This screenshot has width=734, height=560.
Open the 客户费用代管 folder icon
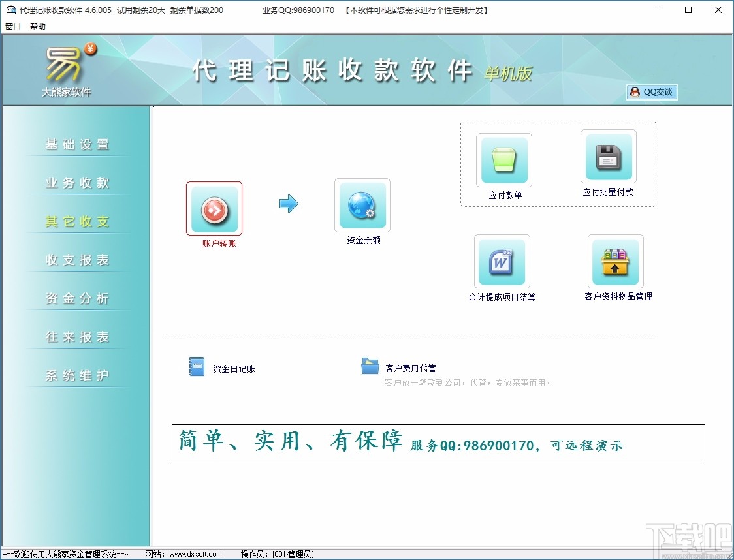click(x=370, y=366)
